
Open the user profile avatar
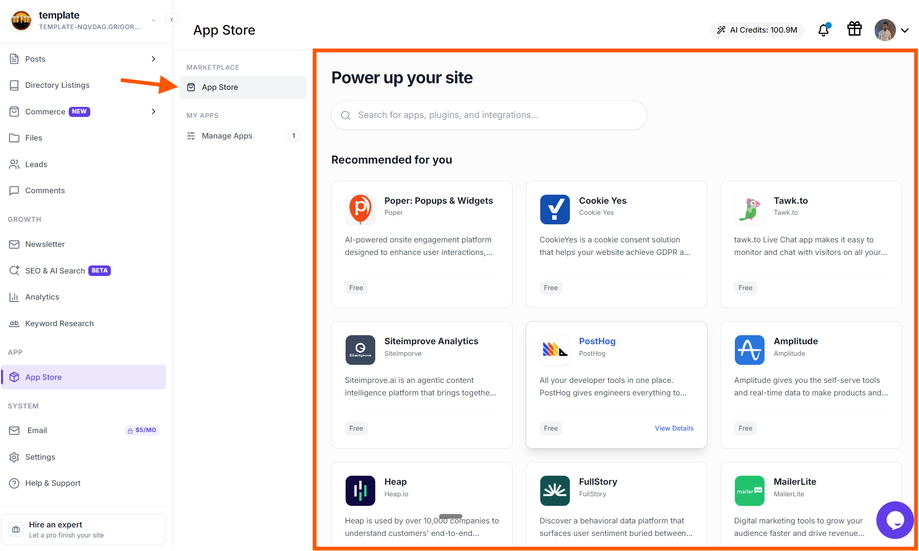point(885,30)
